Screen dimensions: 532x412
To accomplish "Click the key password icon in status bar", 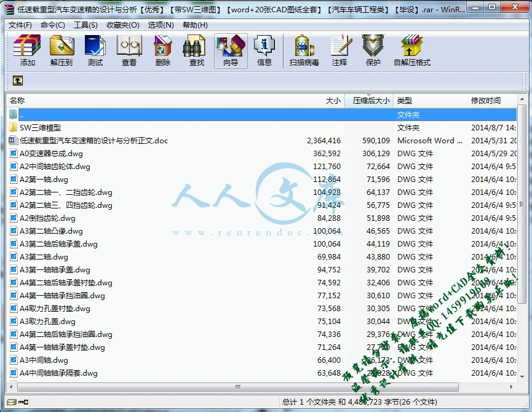I will point(24,402).
